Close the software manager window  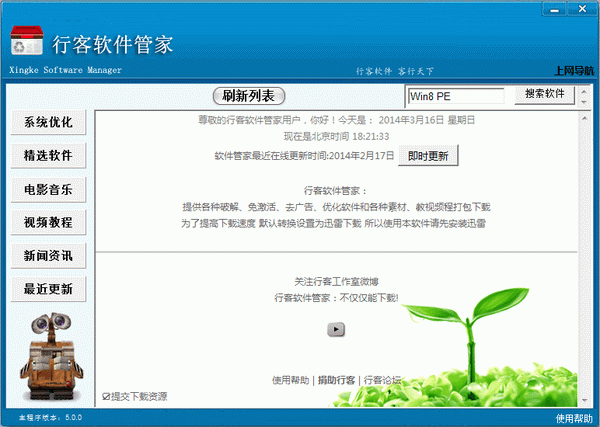582,9
